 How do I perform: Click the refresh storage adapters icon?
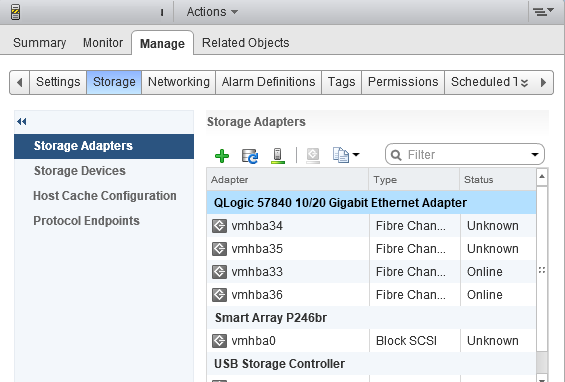[x=250, y=156]
